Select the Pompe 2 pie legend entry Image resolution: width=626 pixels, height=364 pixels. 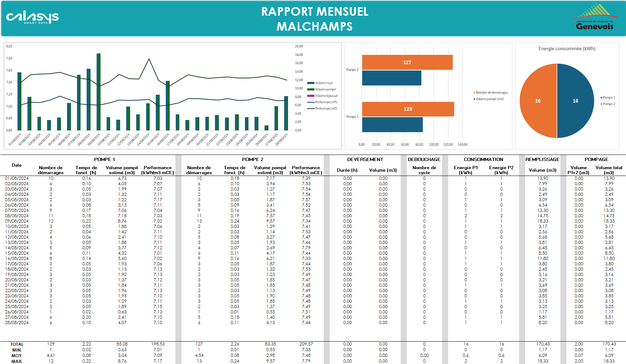608,104
